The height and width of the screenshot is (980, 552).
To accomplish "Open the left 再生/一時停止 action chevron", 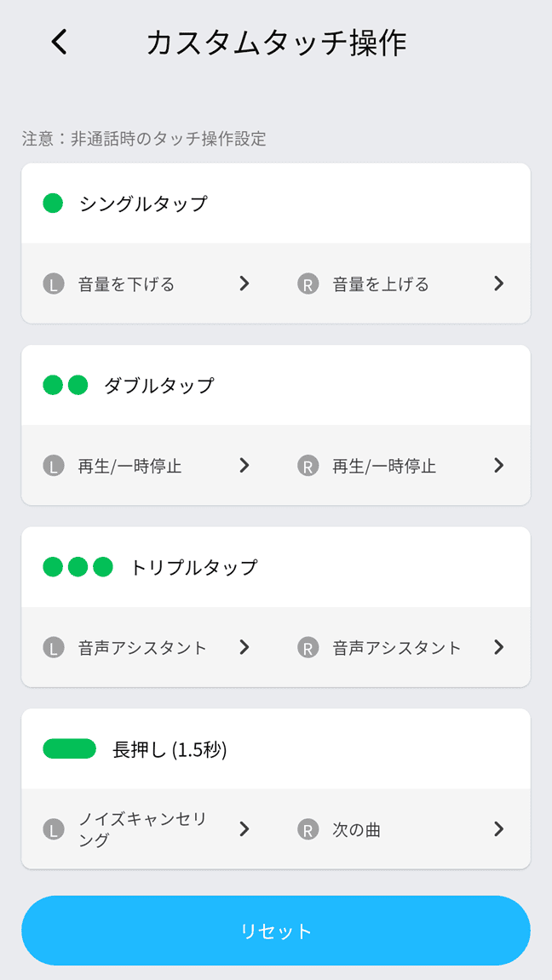I will (x=244, y=466).
